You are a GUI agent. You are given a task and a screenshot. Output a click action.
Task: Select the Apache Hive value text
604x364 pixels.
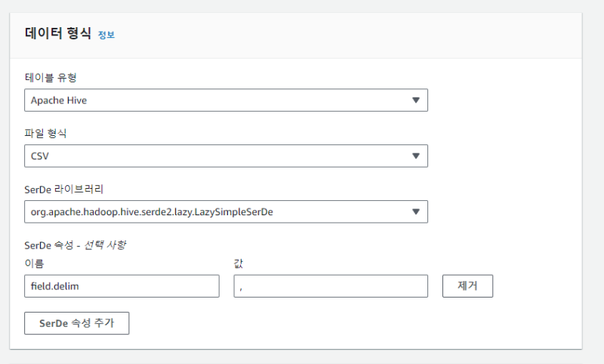point(59,100)
